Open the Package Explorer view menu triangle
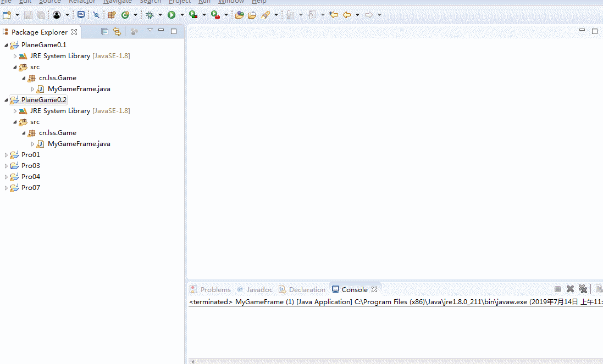Screen dimensions: 603x364 [150, 30]
